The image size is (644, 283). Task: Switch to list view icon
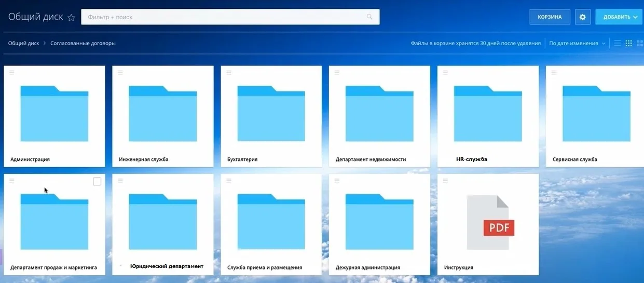(618, 43)
